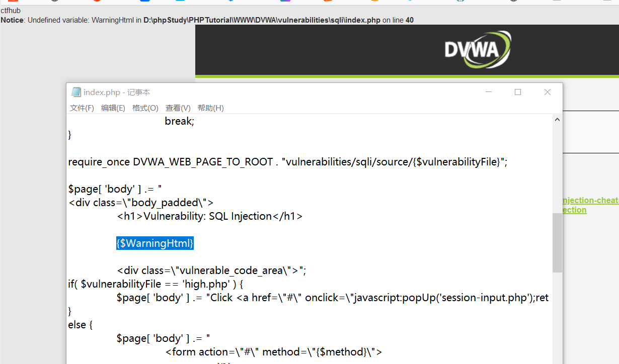Open the 编辑(E) menu in Notepad
This screenshot has width=619, height=364.
point(113,108)
